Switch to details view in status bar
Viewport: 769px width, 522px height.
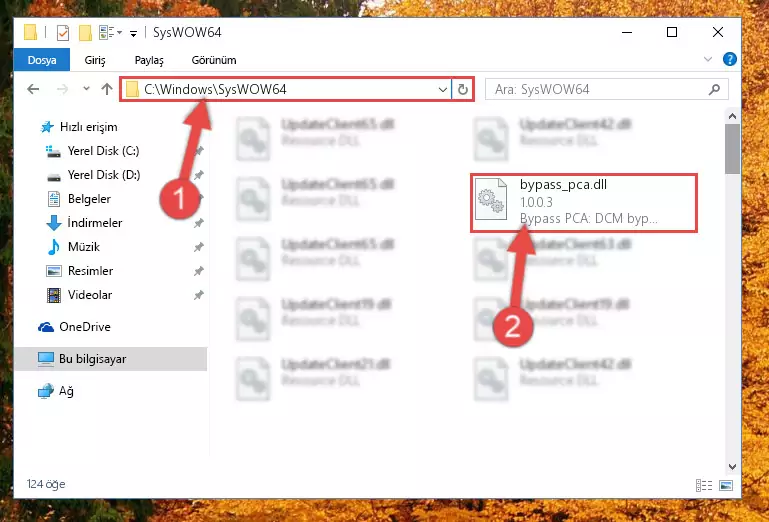point(704,485)
